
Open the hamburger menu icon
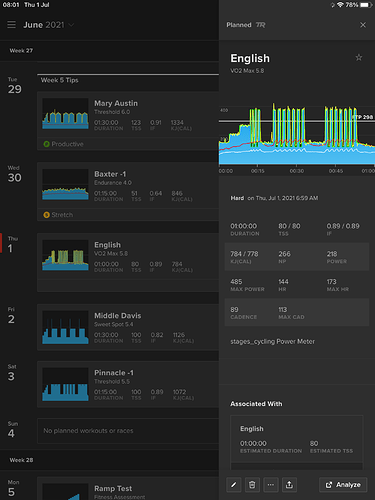(11, 25)
